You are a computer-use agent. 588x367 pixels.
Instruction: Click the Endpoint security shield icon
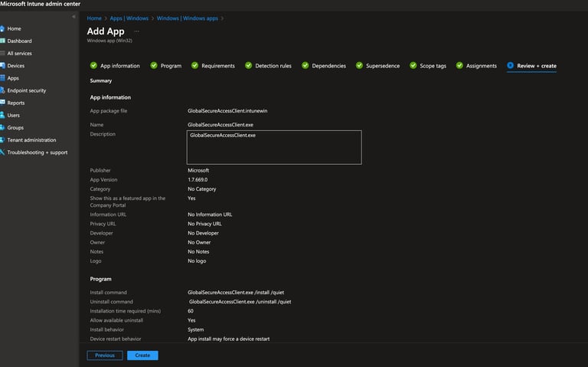(2, 90)
